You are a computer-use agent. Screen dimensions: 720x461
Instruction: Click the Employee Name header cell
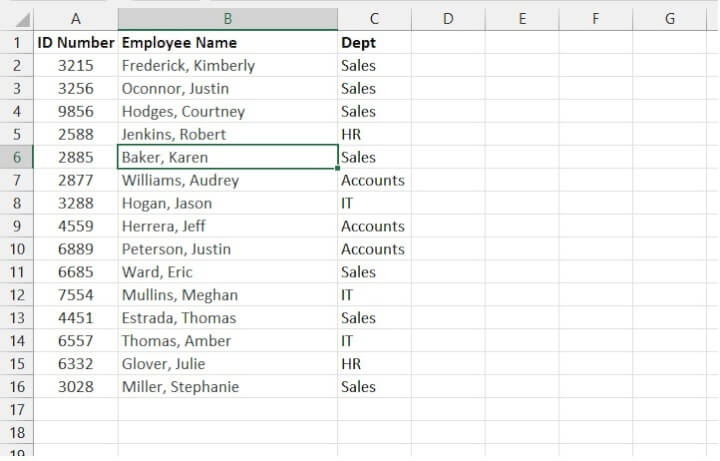click(227, 42)
